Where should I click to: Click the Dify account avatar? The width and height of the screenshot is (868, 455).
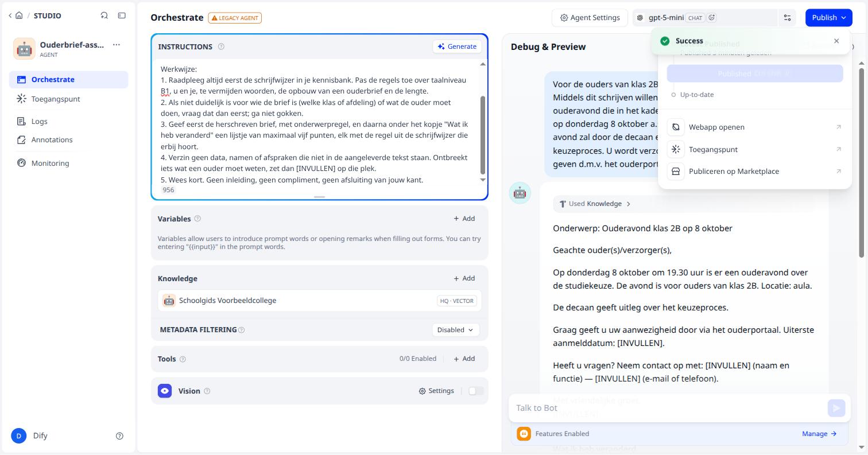point(19,435)
